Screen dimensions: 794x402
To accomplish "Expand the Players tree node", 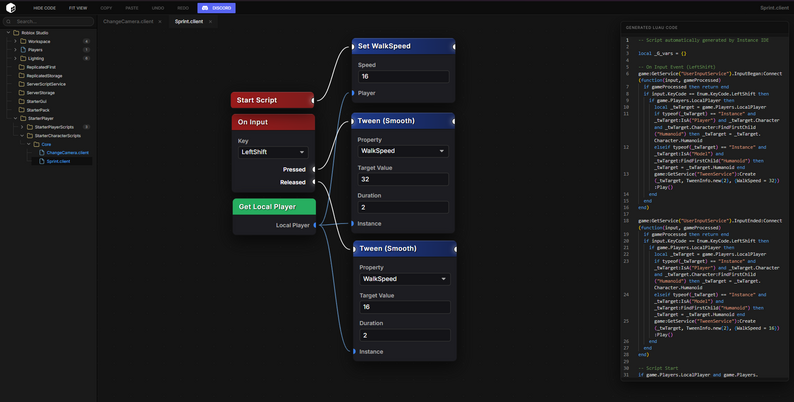I will pos(15,50).
